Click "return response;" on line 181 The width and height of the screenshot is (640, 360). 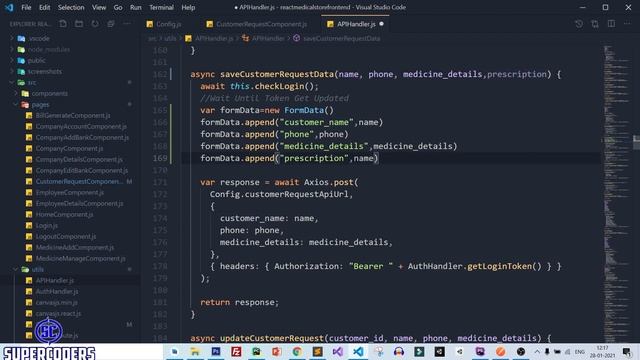pyautogui.click(x=239, y=302)
